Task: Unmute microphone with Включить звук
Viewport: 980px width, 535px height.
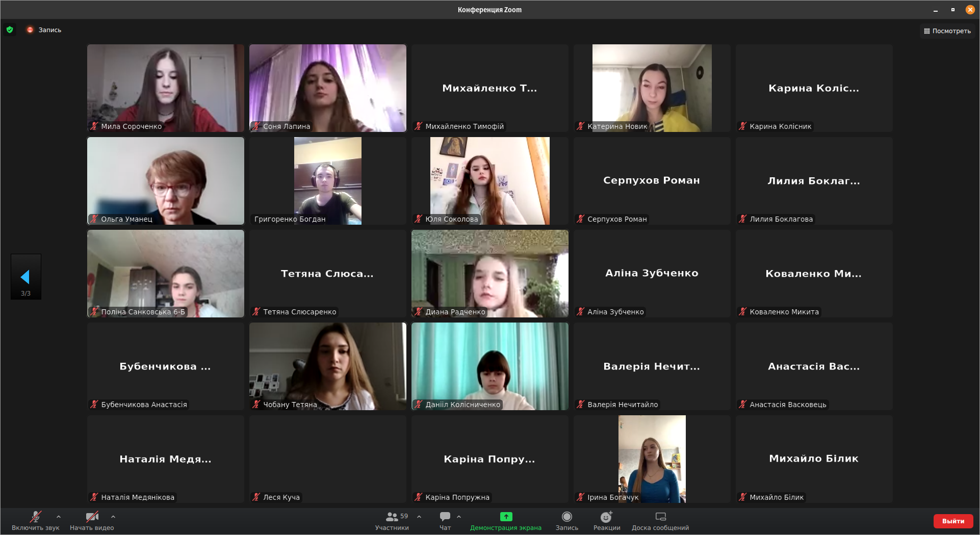Action: (35, 517)
